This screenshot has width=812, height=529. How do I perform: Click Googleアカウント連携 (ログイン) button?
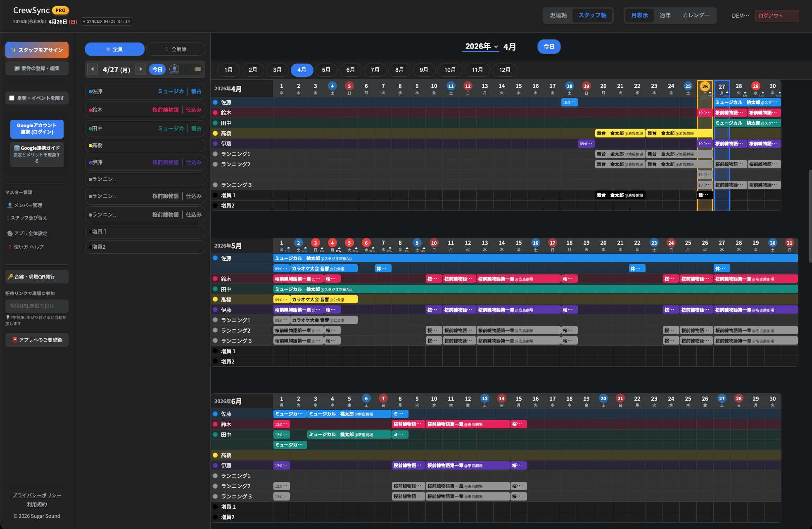pyautogui.click(x=37, y=129)
